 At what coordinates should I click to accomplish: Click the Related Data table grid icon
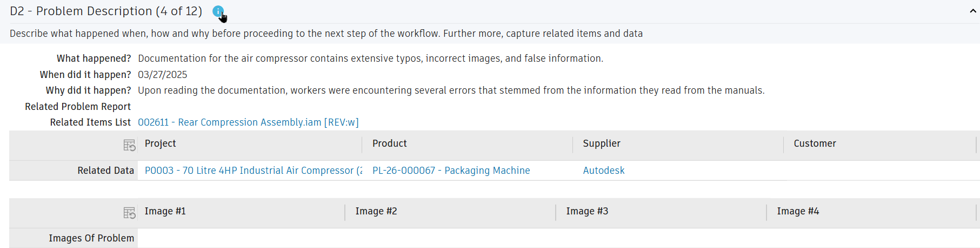click(x=129, y=145)
